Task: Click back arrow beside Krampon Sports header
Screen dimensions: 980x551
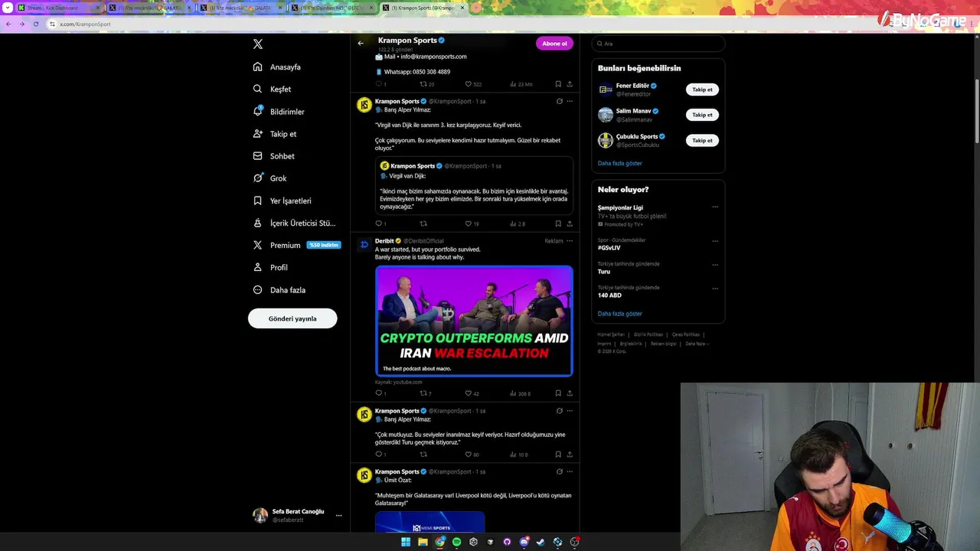Action: point(361,44)
